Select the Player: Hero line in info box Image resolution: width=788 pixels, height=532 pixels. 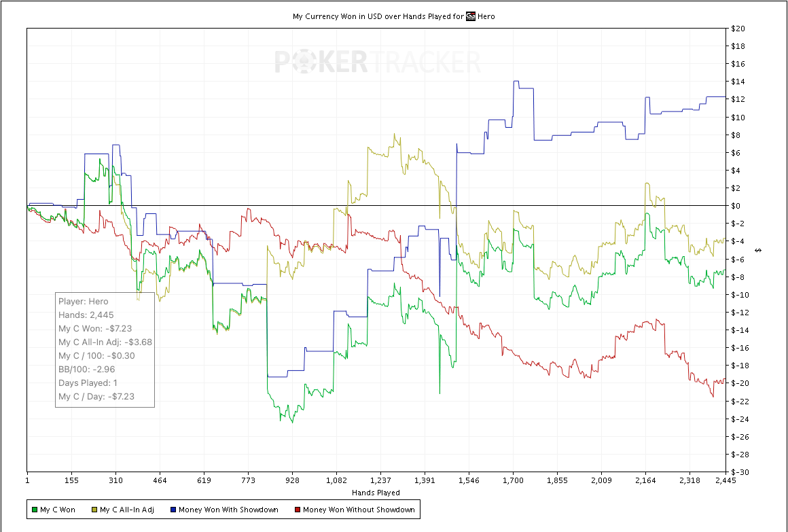(83, 301)
